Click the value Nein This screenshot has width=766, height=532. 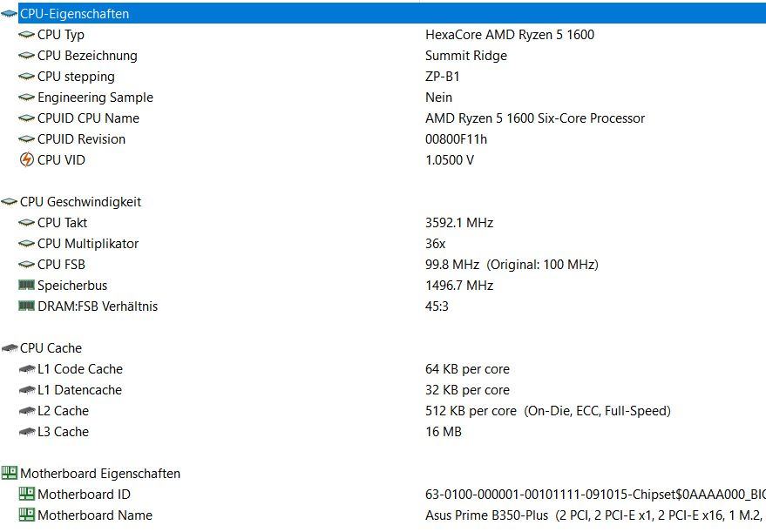click(x=438, y=98)
